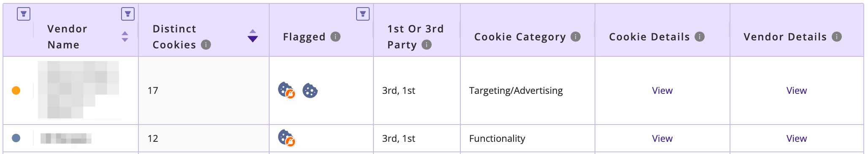Screen dimensions: 868x154
Task: Click the blue status dot in the second row
Action: (x=16, y=138)
